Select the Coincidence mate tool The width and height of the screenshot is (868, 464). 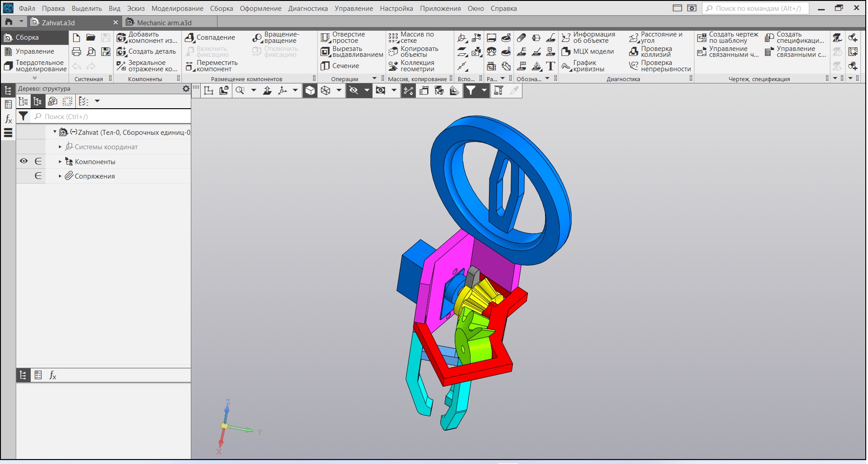(189, 37)
